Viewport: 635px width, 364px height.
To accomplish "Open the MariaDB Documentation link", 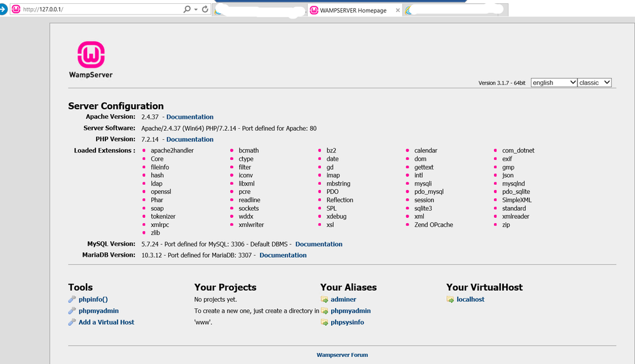I will click(283, 255).
